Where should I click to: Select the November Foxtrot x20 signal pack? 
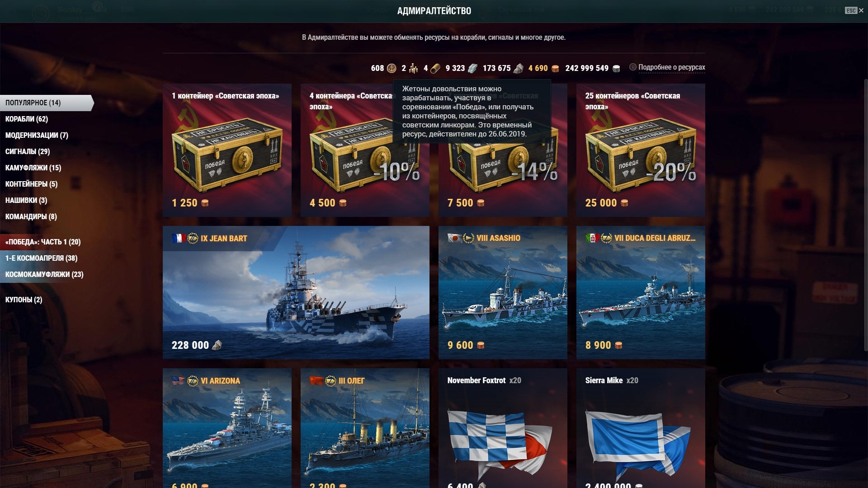click(x=503, y=428)
